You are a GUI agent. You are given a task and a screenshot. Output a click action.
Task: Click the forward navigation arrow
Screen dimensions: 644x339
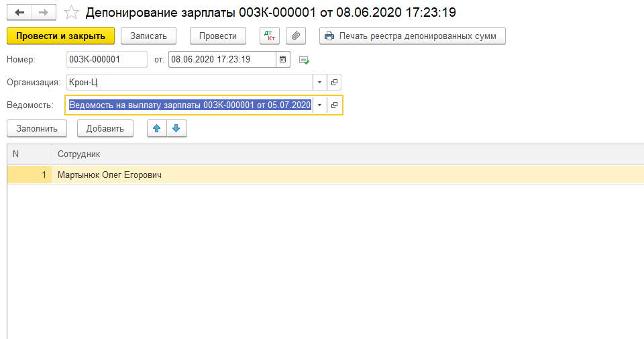click(43, 13)
